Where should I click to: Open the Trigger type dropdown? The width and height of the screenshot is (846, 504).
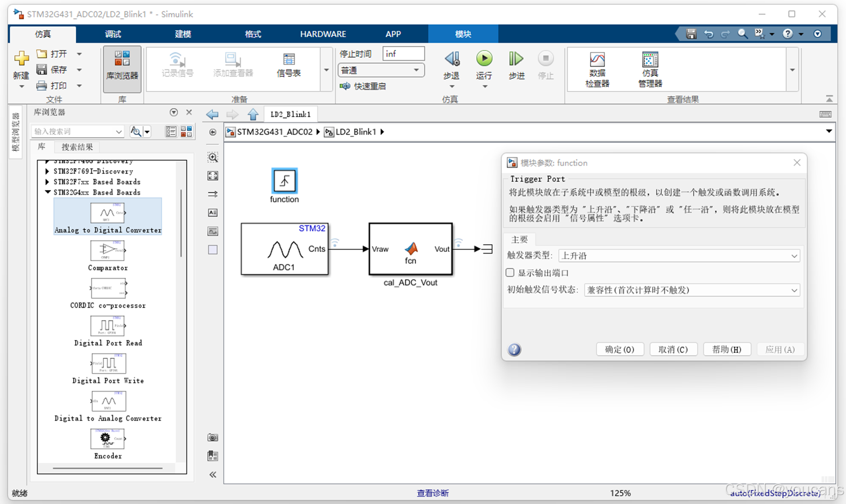click(x=679, y=256)
